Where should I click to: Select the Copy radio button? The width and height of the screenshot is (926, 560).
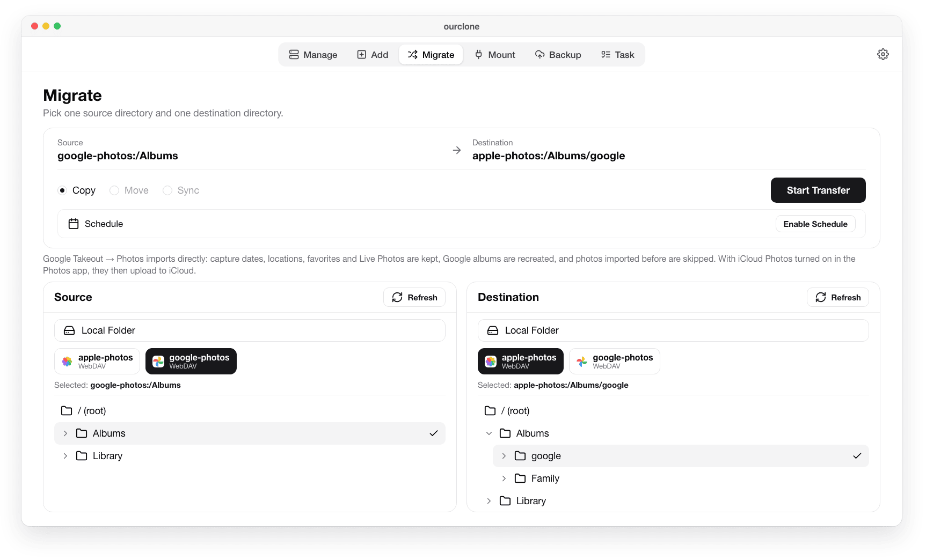click(62, 190)
